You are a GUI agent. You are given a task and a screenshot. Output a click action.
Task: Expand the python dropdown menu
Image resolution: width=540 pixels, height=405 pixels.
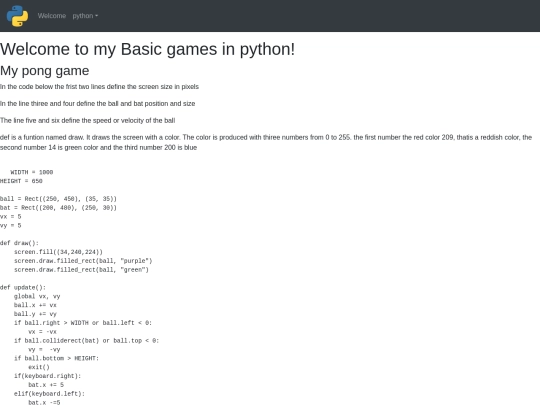pos(85,16)
